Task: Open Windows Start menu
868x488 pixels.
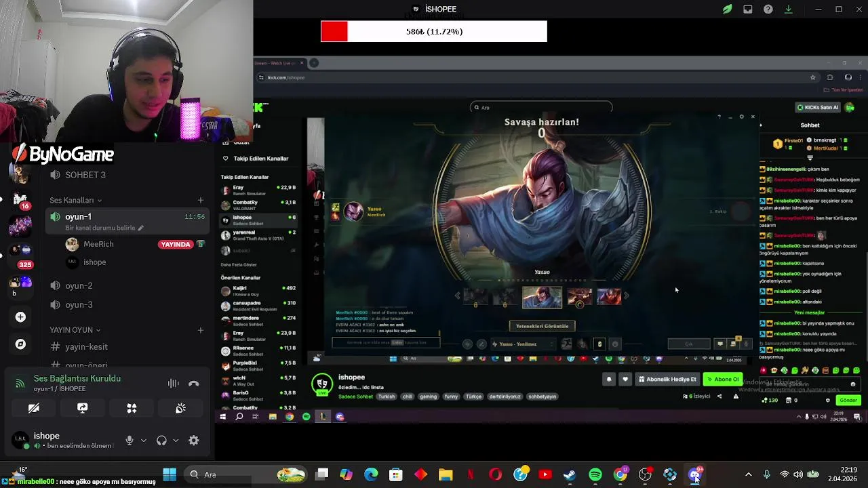Action: coord(170,474)
